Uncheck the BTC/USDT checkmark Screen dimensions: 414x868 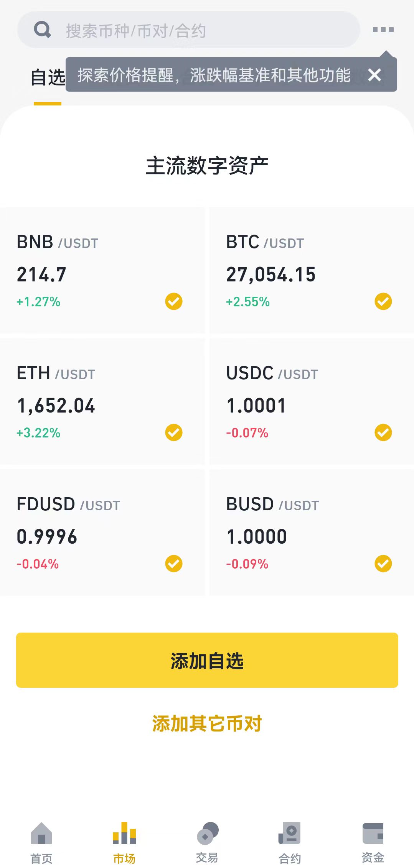(x=383, y=301)
